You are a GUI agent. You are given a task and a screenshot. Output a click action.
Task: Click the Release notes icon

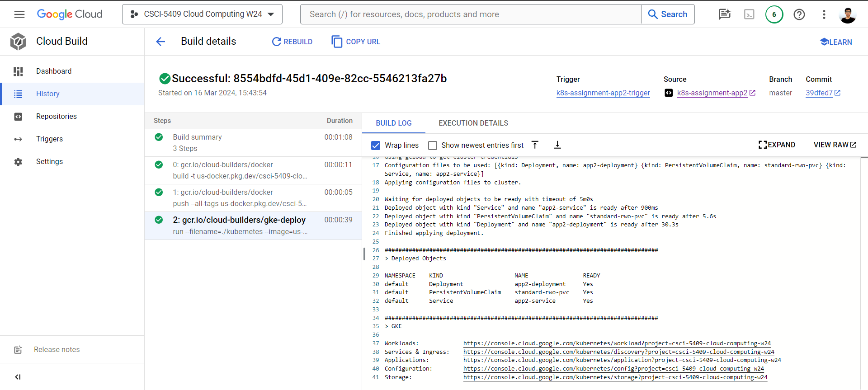pos(18,350)
